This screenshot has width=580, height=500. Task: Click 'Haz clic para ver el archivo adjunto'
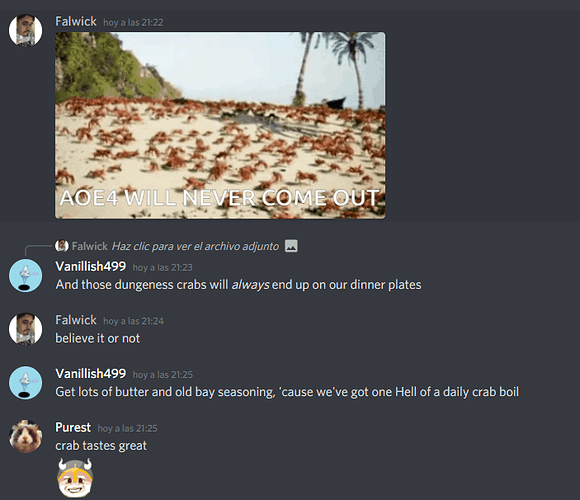pos(195,246)
